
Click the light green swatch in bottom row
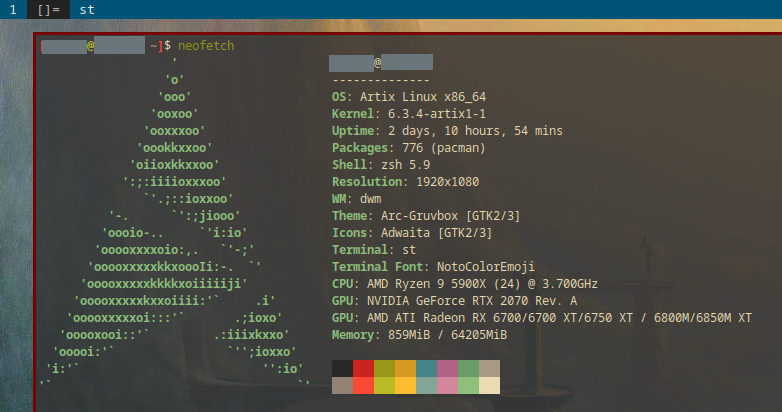tap(468, 386)
